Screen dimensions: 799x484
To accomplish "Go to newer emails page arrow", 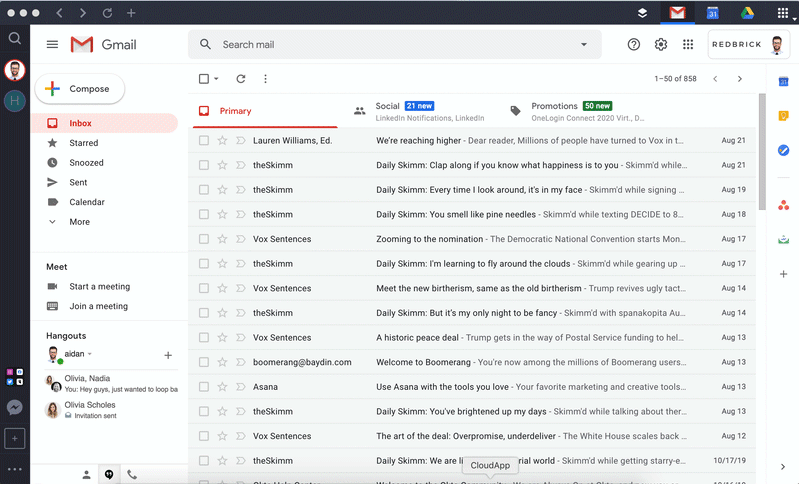I will tap(715, 78).
